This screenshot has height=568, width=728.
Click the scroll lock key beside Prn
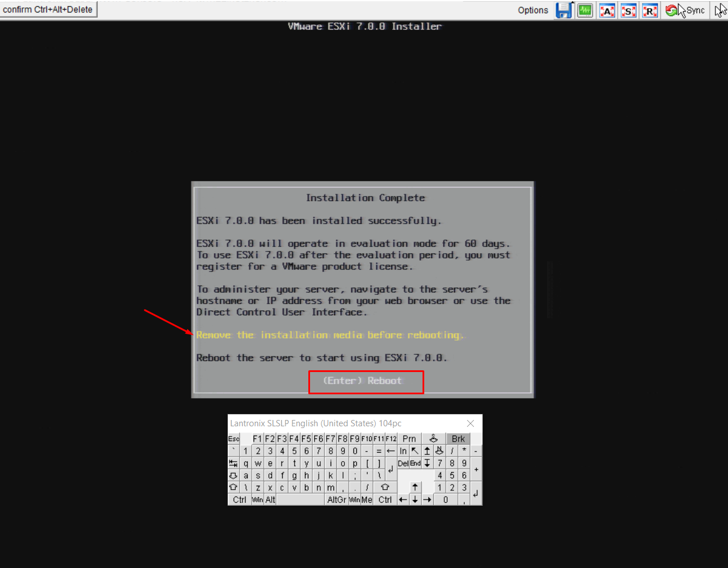[x=433, y=439]
